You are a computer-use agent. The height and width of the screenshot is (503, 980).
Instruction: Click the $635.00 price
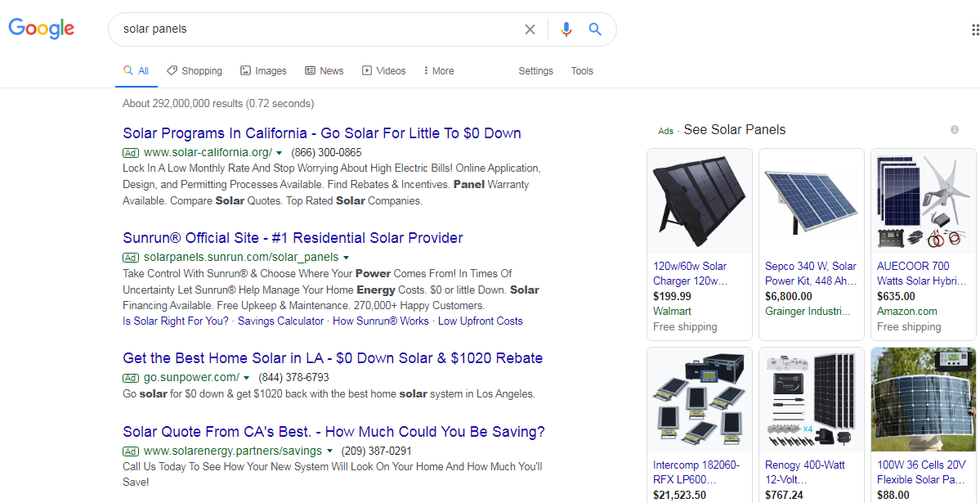click(x=896, y=296)
